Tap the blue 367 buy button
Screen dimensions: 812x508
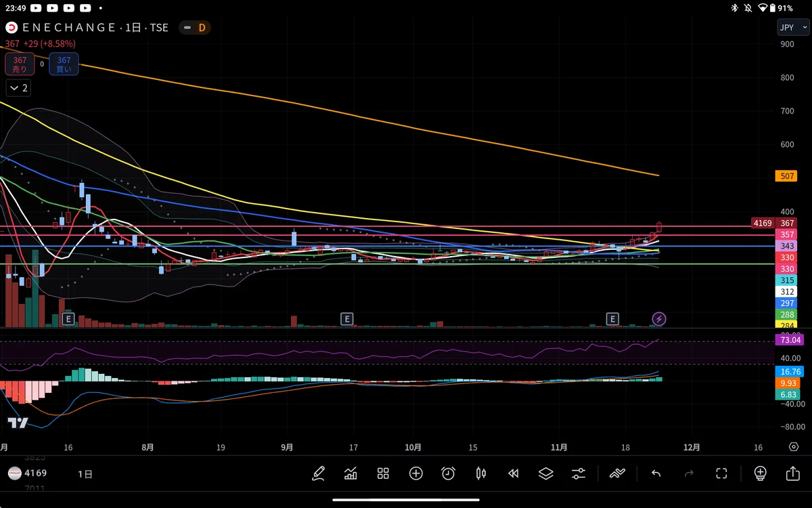click(64, 64)
